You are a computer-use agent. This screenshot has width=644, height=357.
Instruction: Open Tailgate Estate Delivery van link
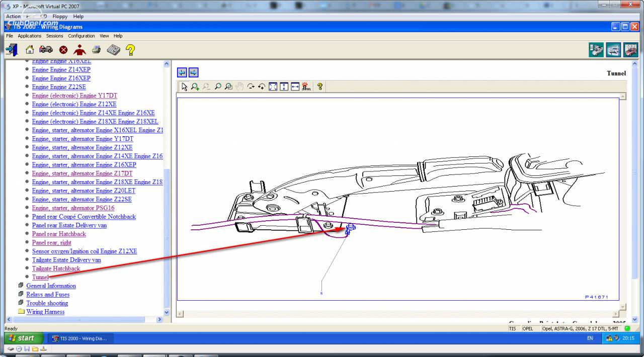(x=66, y=260)
